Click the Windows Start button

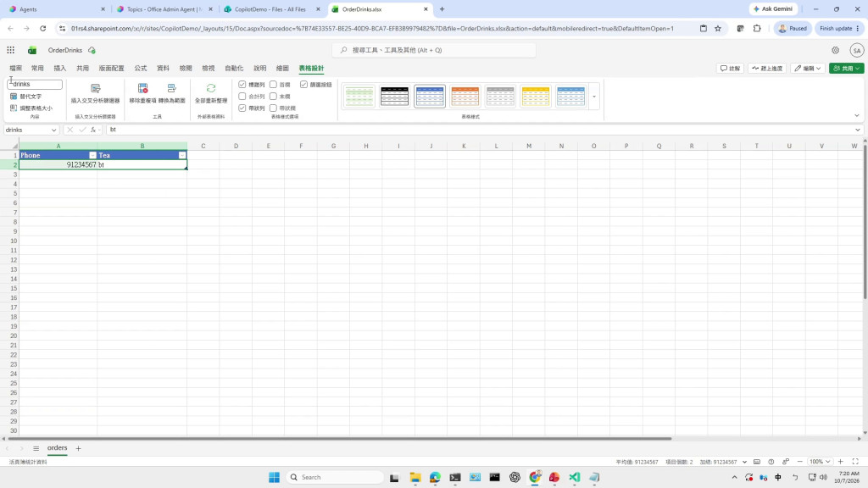pyautogui.click(x=274, y=477)
